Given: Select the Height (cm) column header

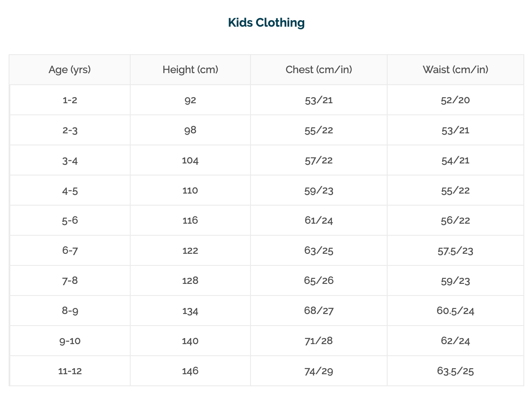Looking at the screenshot, I should (x=190, y=70).
